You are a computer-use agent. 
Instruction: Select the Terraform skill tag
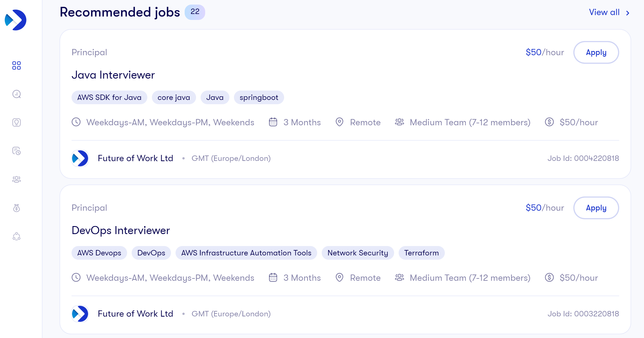pyautogui.click(x=421, y=253)
